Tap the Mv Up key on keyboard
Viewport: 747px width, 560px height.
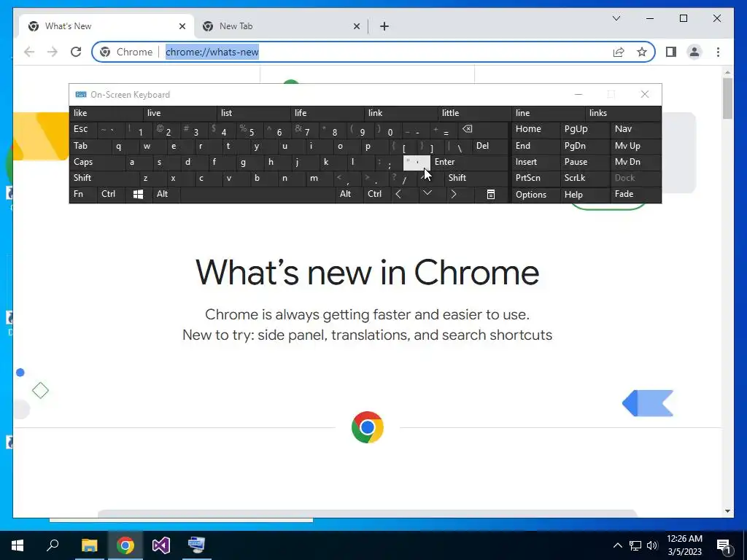(635, 146)
